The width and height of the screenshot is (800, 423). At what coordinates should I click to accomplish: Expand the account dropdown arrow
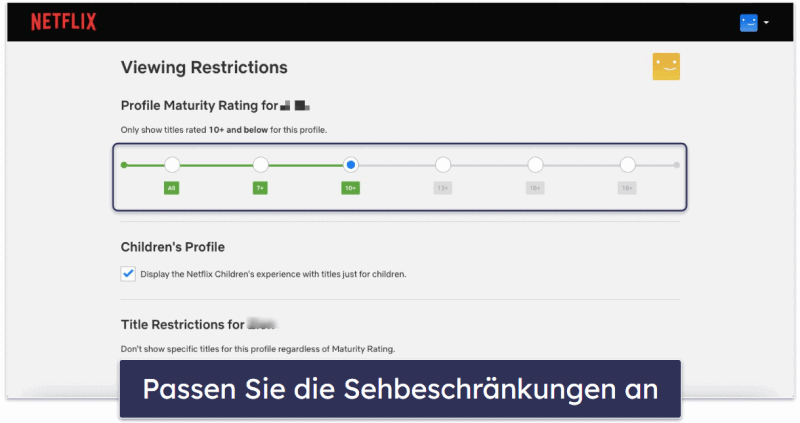coord(766,22)
